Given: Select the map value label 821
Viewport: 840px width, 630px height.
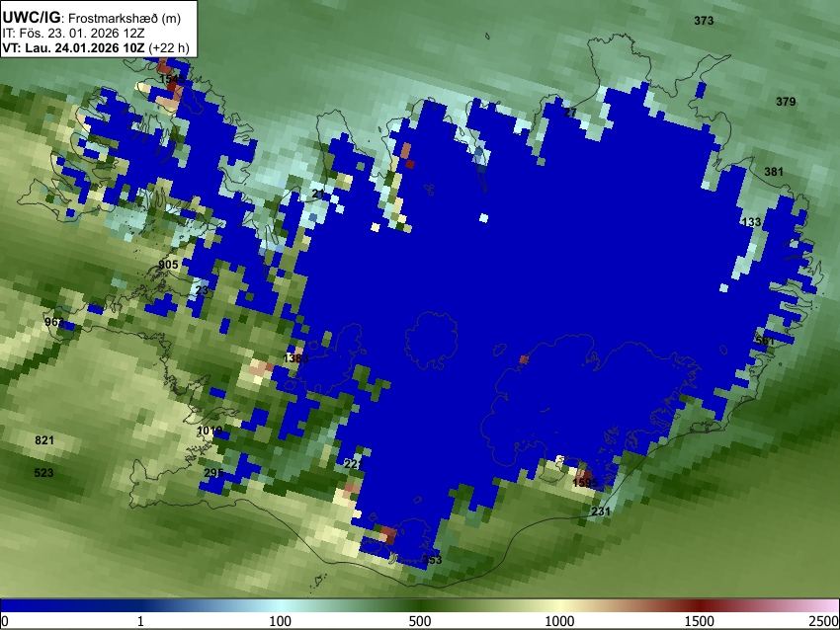Looking at the screenshot, I should 43,440.
